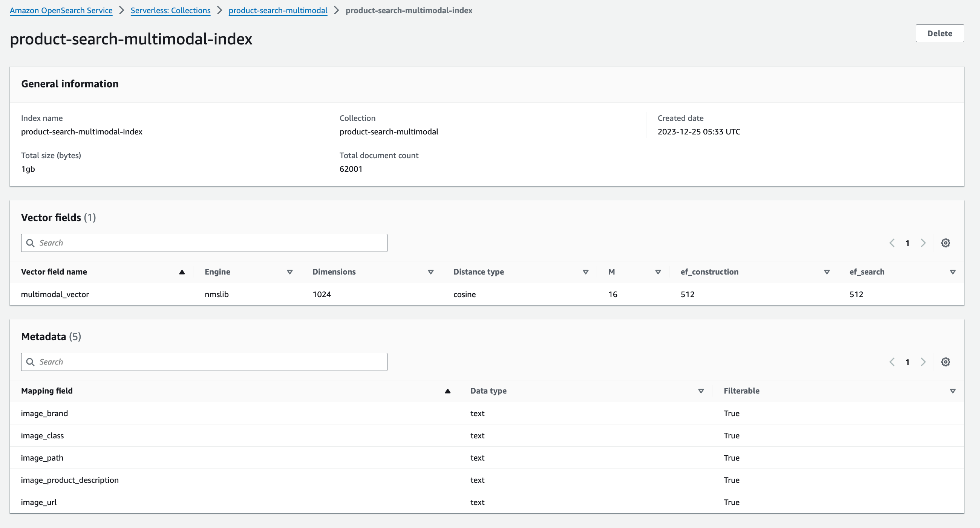Select the image_brand mapping field row
This screenshot has width=980, height=528.
(x=487, y=413)
